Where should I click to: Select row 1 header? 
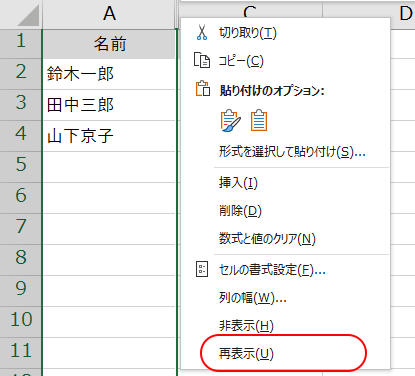(x=21, y=44)
